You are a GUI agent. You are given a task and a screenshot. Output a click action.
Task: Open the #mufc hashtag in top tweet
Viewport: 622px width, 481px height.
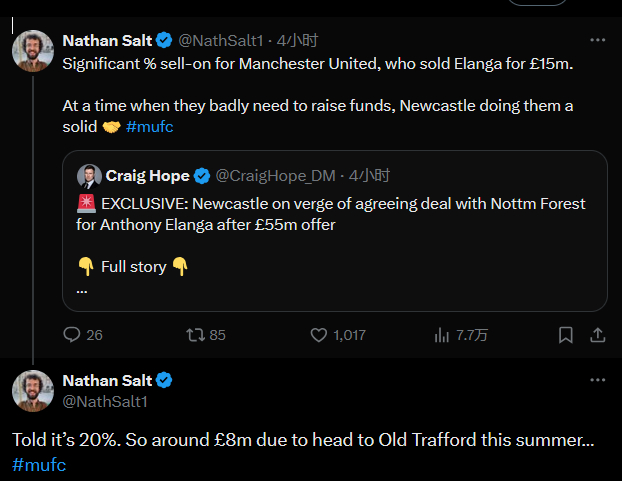(150, 127)
